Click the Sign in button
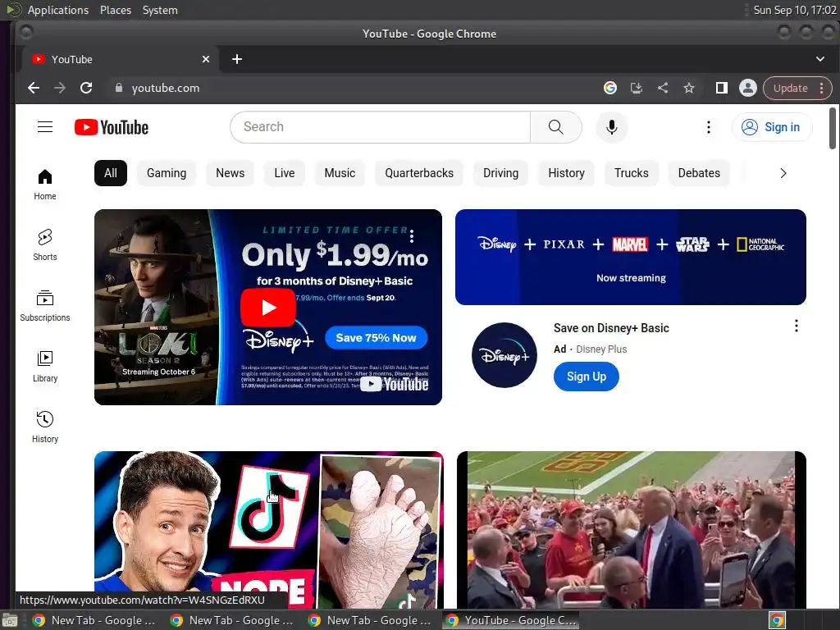Viewport: 840px width, 630px height. (772, 127)
